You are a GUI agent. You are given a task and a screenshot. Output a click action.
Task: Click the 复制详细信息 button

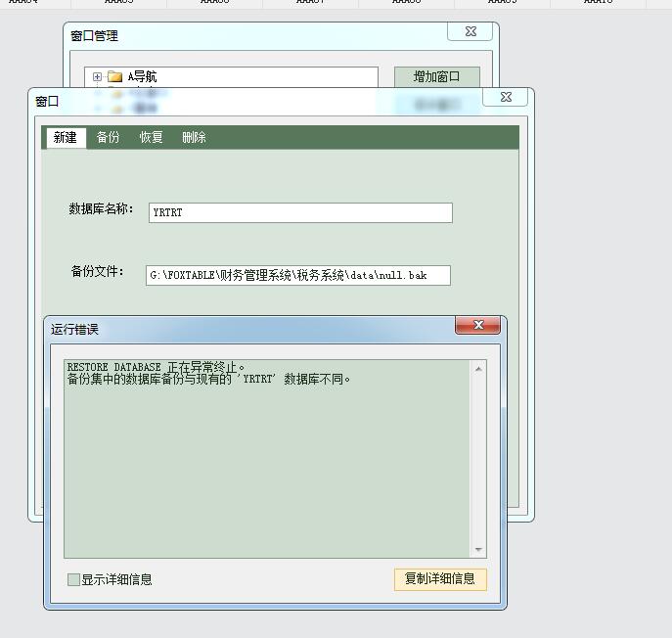pyautogui.click(x=440, y=579)
